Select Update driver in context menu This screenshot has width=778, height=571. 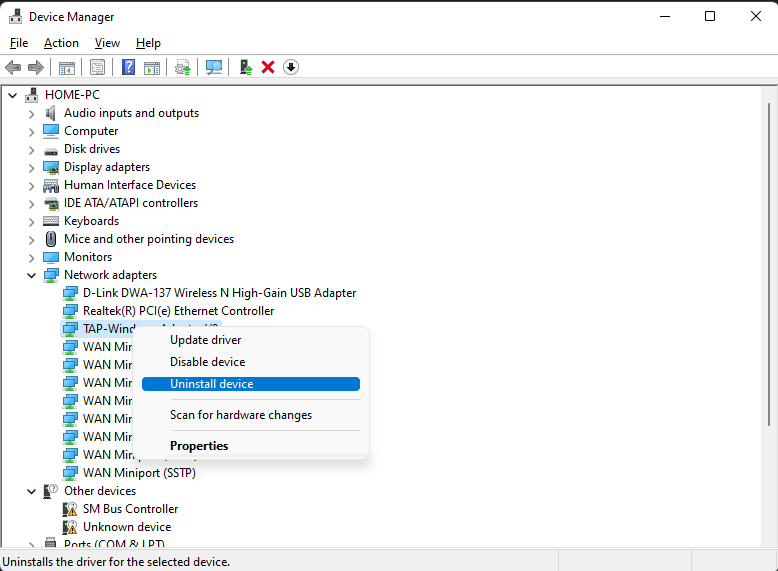[205, 340]
